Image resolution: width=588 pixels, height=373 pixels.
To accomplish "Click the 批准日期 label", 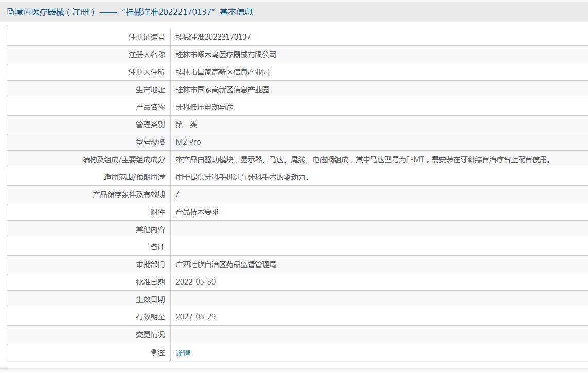I will click(x=150, y=282).
